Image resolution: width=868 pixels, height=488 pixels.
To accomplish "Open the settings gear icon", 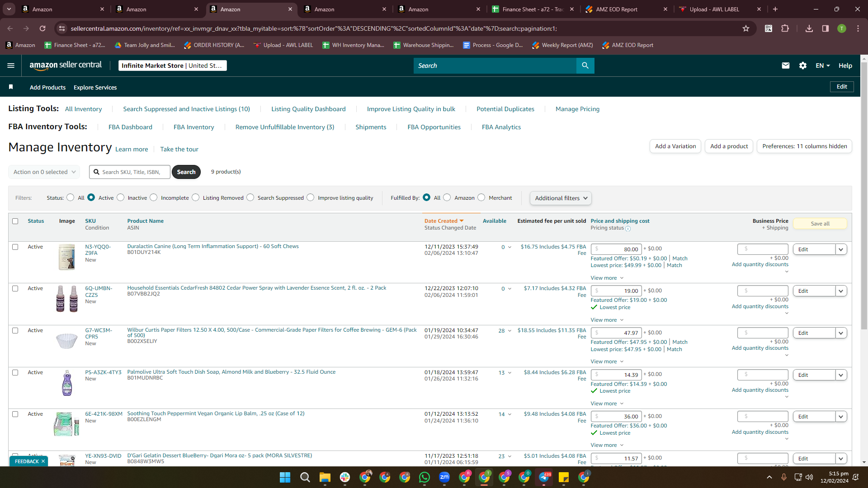I will [803, 66].
